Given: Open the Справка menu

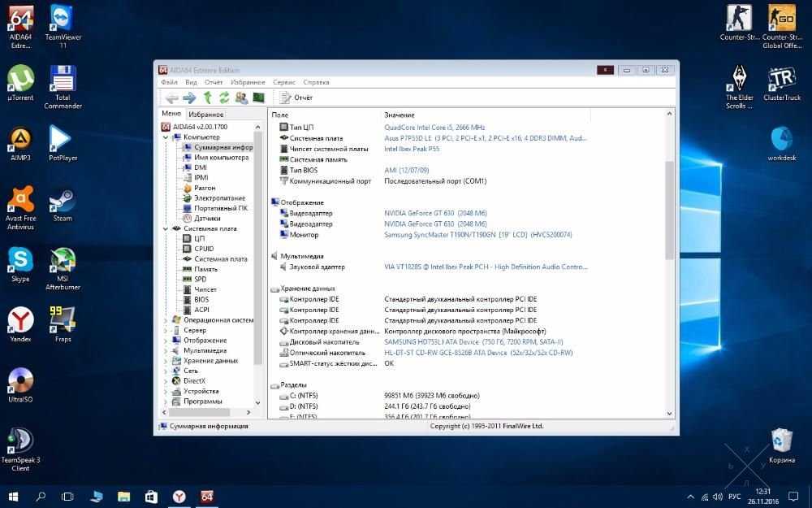Looking at the screenshot, I should pyautogui.click(x=316, y=82).
